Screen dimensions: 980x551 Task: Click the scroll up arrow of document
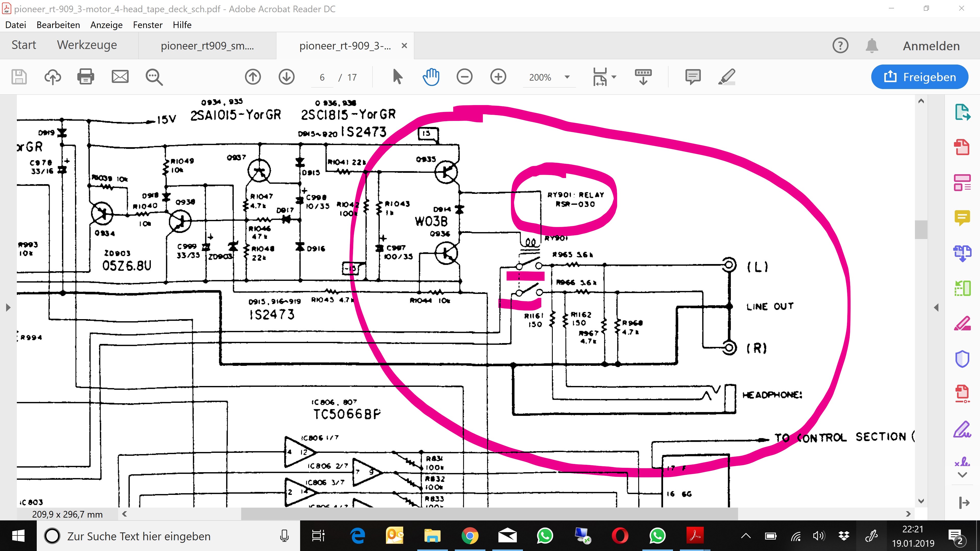pyautogui.click(x=921, y=101)
